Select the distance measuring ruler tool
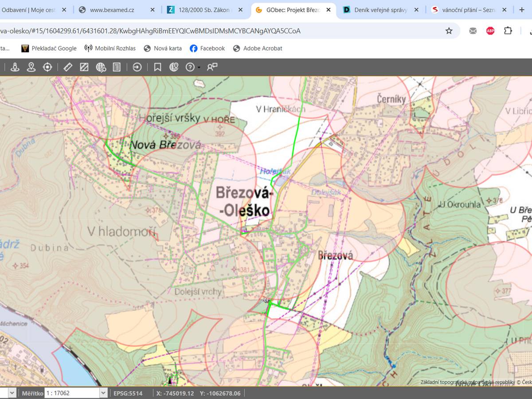532x399 pixels. tap(67, 67)
